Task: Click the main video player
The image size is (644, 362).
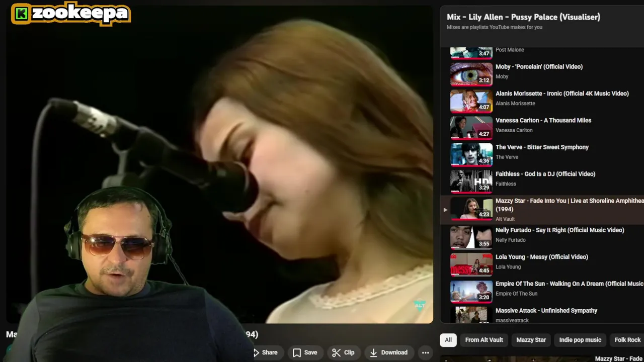Action: point(219,164)
